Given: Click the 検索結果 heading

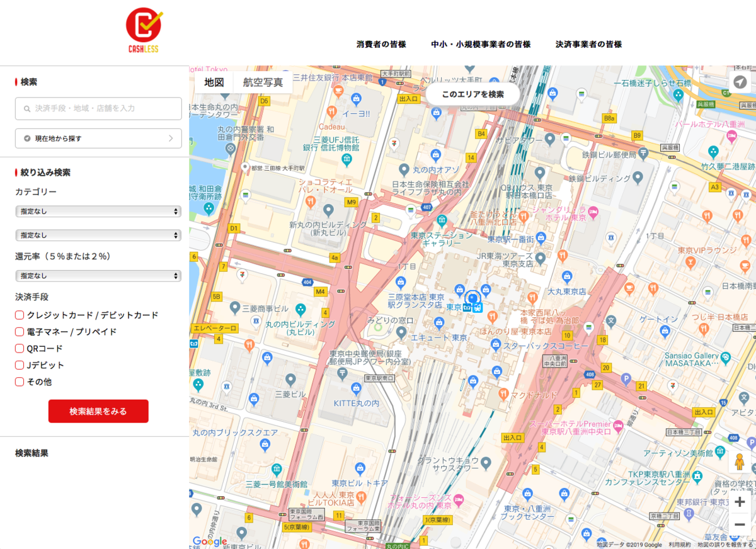Looking at the screenshot, I should tap(31, 453).
